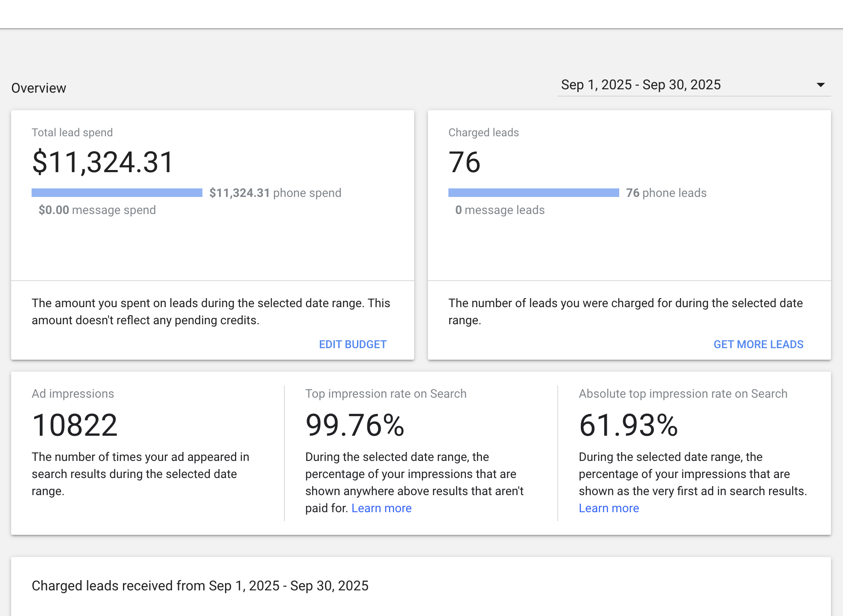Click the Total lead spend card title
Screen dimensions: 843x616
click(x=72, y=132)
